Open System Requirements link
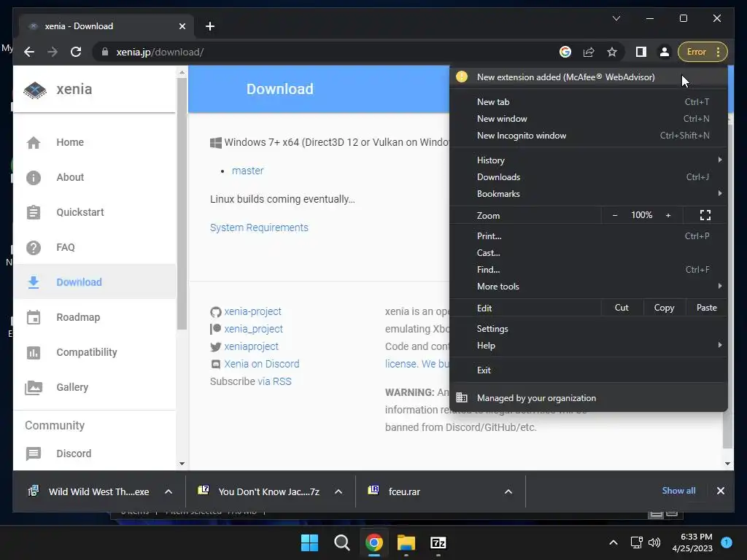Viewport: 747px width, 560px height. click(259, 227)
